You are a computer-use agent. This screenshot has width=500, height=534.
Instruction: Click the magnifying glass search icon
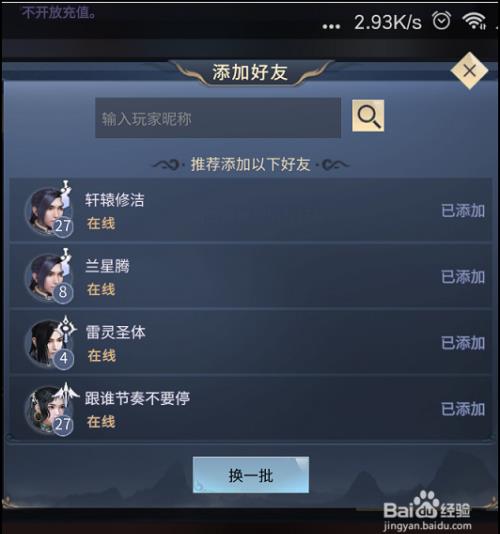click(368, 116)
